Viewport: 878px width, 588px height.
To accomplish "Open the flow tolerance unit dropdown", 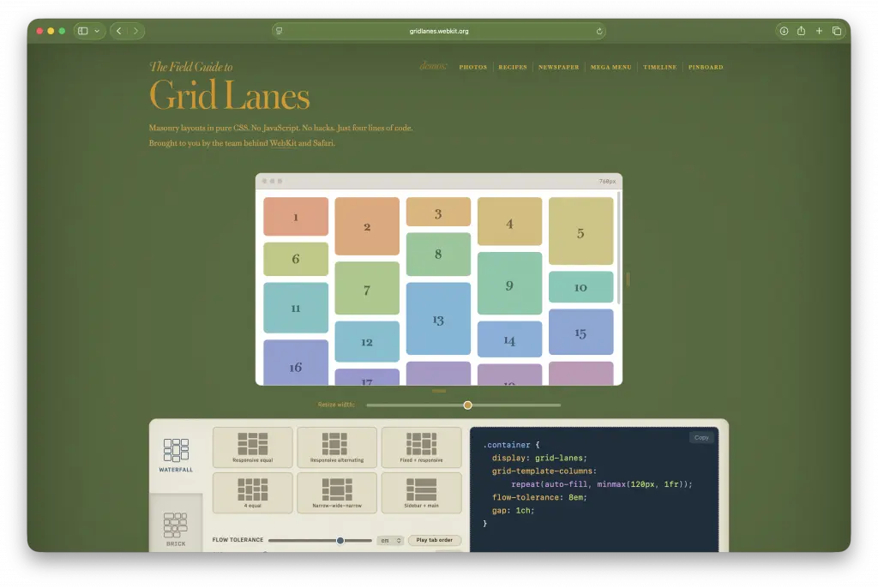I will tap(390, 540).
